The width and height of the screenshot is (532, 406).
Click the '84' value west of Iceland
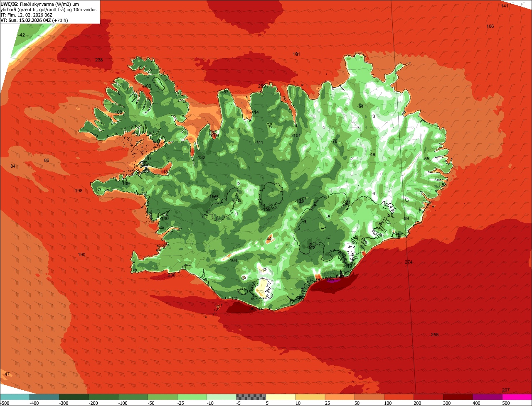[13, 166]
